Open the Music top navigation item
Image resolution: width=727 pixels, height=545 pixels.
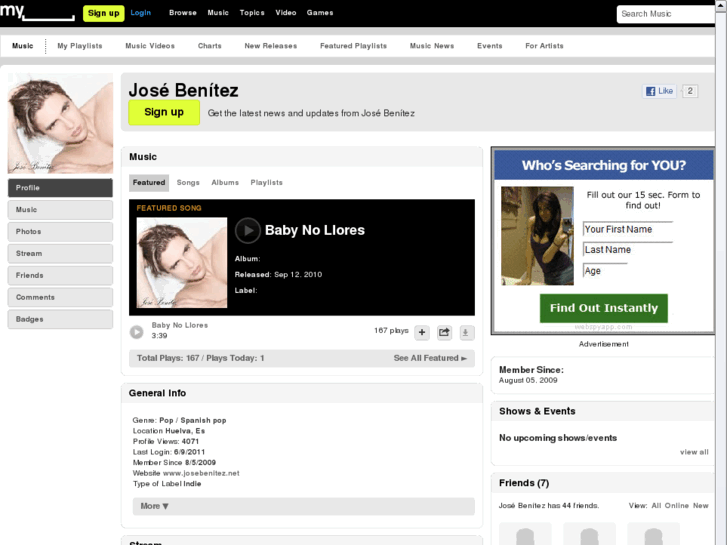218,13
